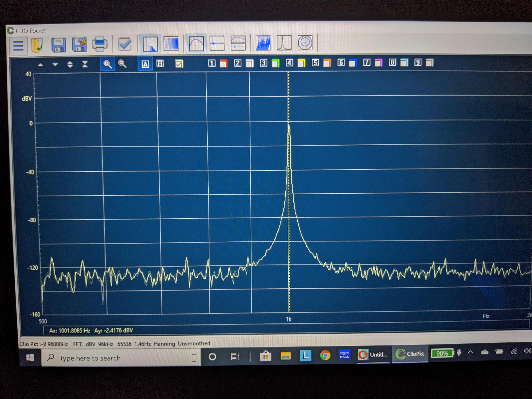Open Google Chrome from taskbar

pyautogui.click(x=325, y=355)
